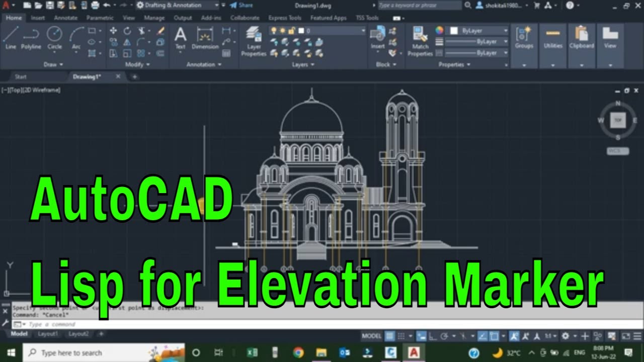The height and width of the screenshot is (362, 644).
Task: Select the Arc tool
Action: 76,38
